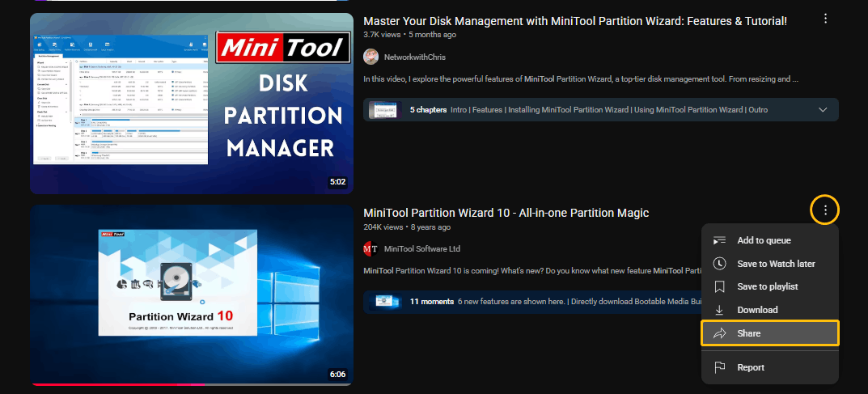Open three-dot menu for Master Your Disk Management video

pos(825,19)
